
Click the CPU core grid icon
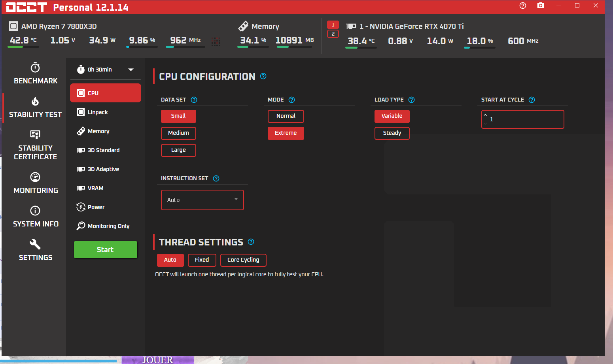[x=216, y=41]
